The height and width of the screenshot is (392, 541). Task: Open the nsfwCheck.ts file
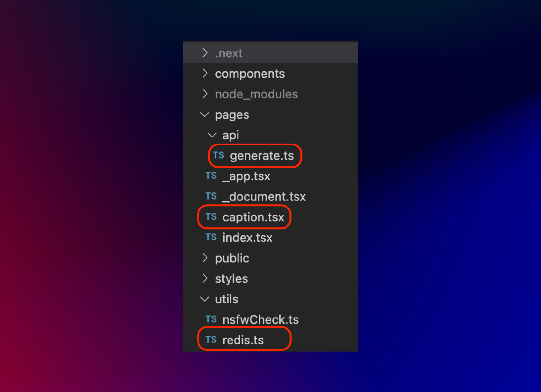[x=260, y=319]
